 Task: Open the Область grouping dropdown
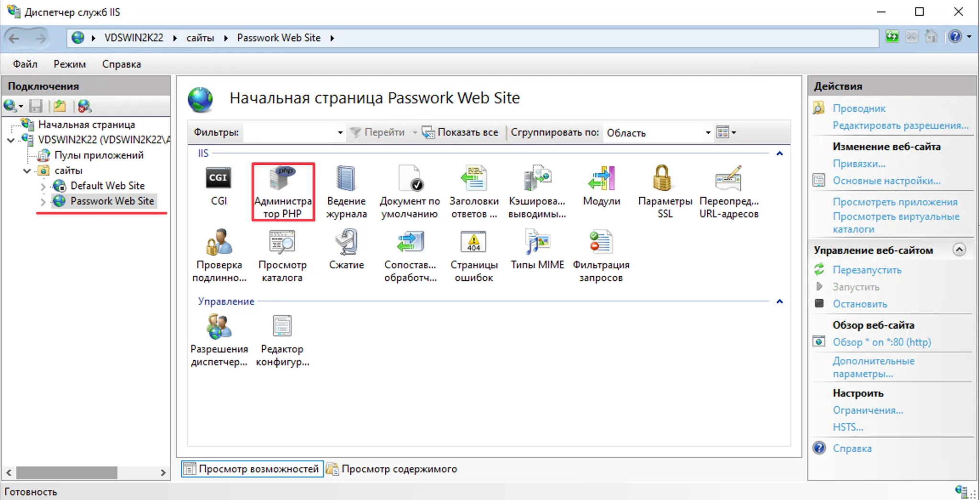[x=708, y=133]
